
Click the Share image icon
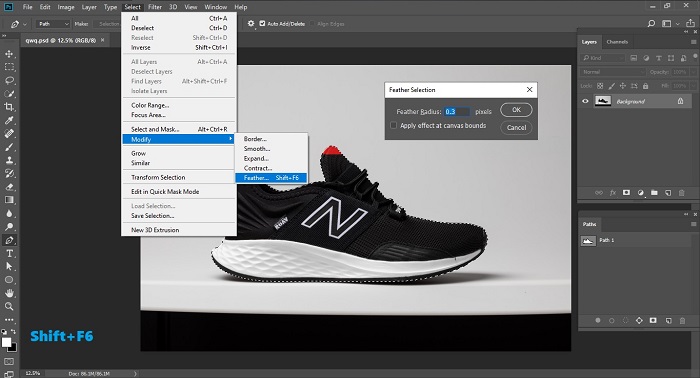click(x=690, y=23)
